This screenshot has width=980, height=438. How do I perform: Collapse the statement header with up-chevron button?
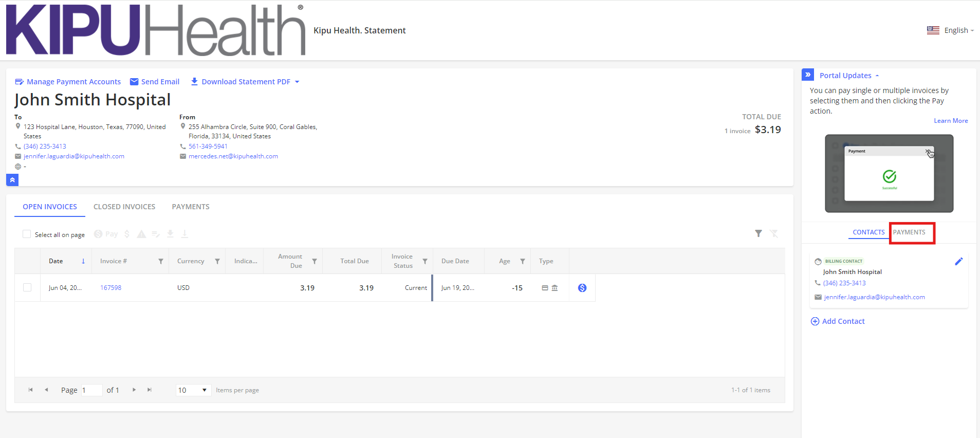pyautogui.click(x=12, y=180)
